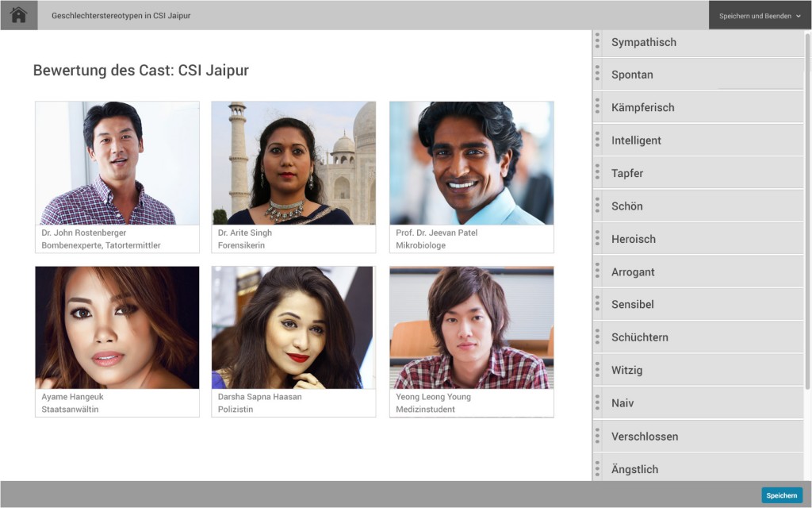Viewport: 812px width, 508px height.
Task: Click the photo of Ayame Hangeuk
Action: pos(117,328)
